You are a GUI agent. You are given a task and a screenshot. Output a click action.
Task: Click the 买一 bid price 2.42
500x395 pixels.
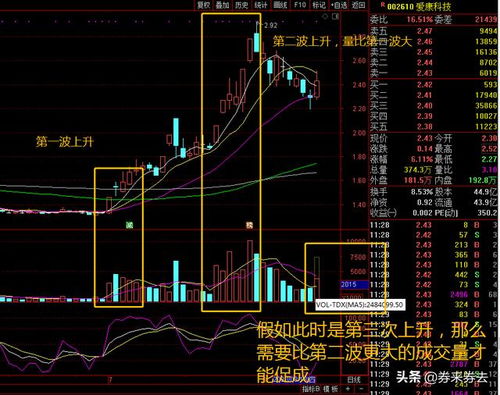[424, 85]
